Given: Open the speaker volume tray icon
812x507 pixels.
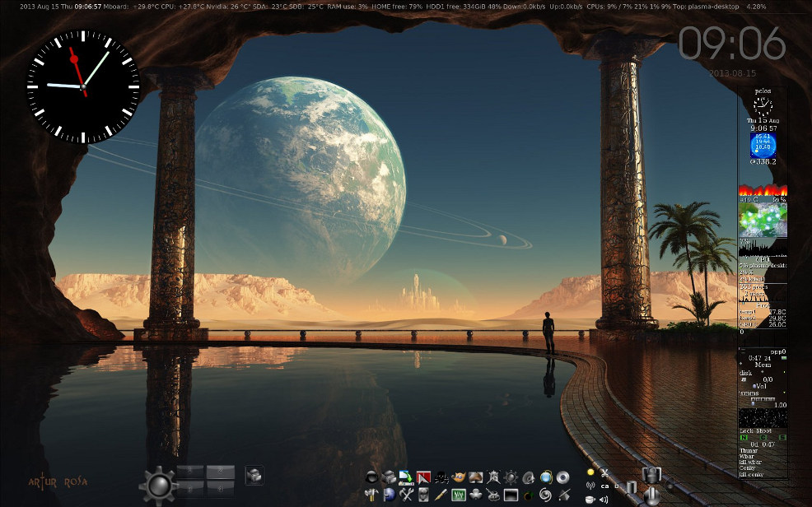Looking at the screenshot, I should point(604,500).
